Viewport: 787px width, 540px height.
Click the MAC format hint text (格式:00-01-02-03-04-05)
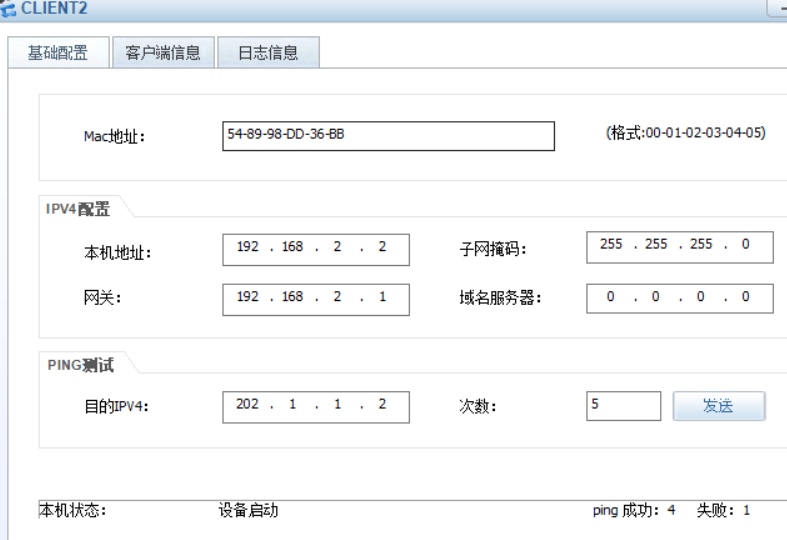tap(686, 133)
